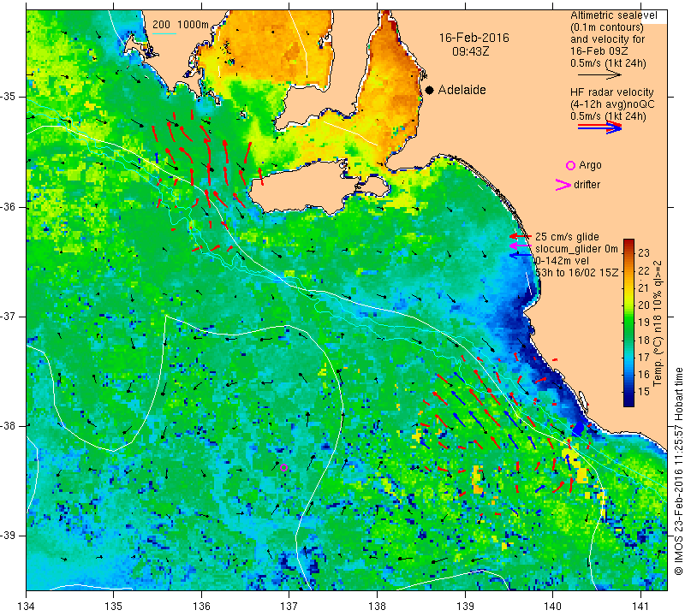Image resolution: width=685 pixels, height=616 pixels.
Task: Click the 141 longitude axis label
Action: coord(640,607)
